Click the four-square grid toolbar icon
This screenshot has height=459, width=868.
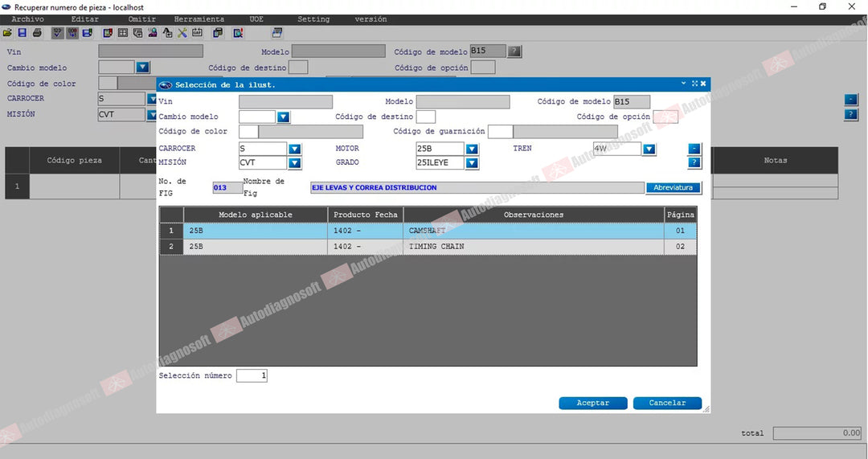pyautogui.click(x=123, y=33)
